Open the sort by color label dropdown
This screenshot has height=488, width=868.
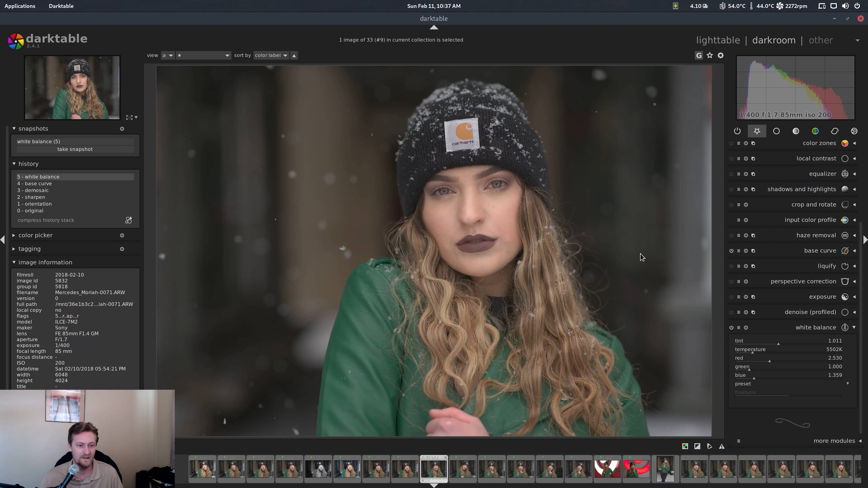coord(271,55)
